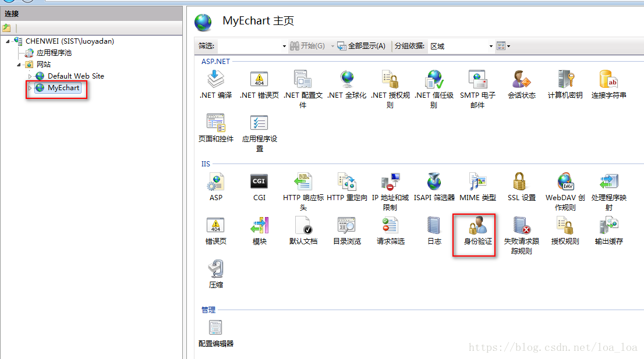
Task: Open the view mode dropdown
Action: pos(504,46)
